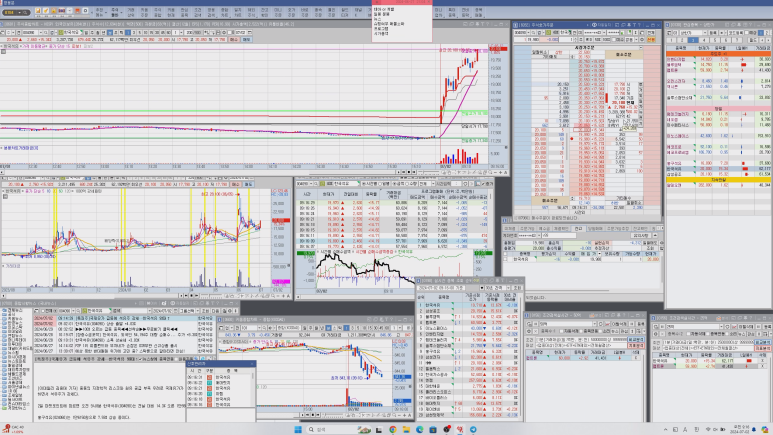Switch to the 잔고 tab in the account window
This screenshot has height=435, width=773.
pos(579,228)
